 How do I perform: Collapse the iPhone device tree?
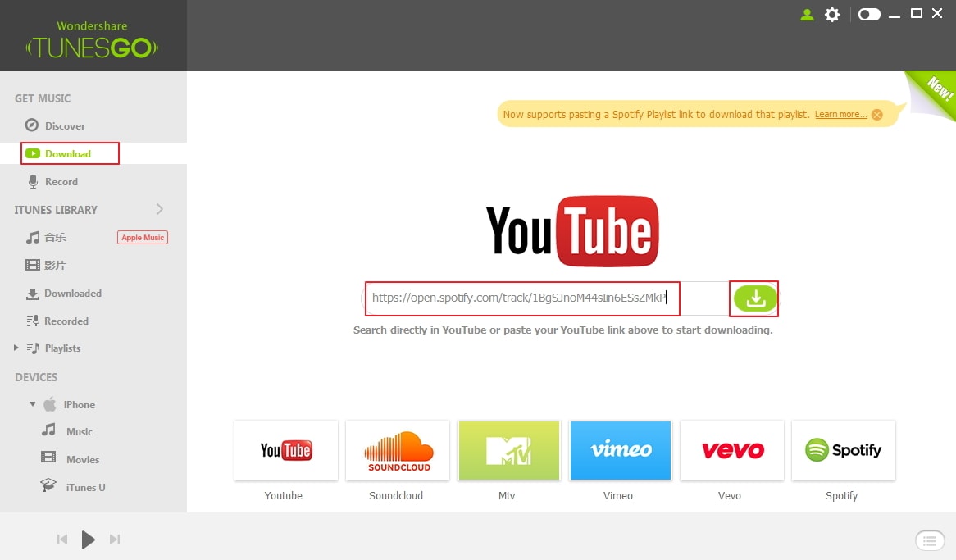[x=32, y=404]
